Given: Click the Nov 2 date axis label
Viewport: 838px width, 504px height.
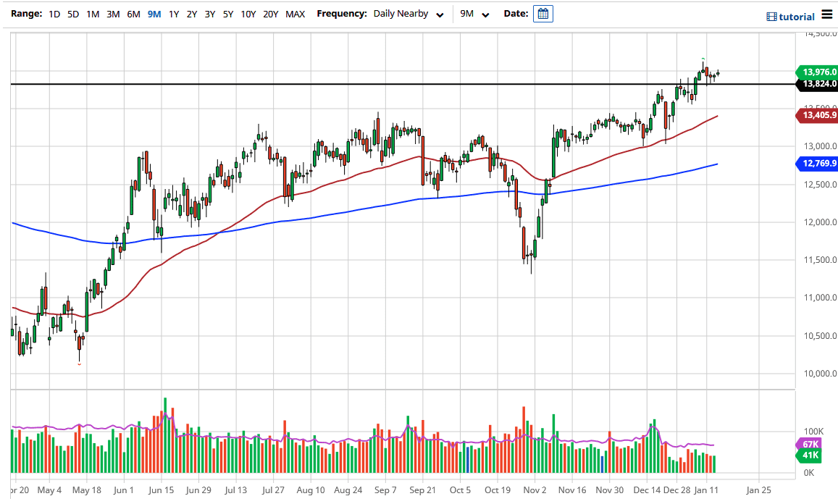Looking at the screenshot, I should pyautogui.click(x=535, y=490).
